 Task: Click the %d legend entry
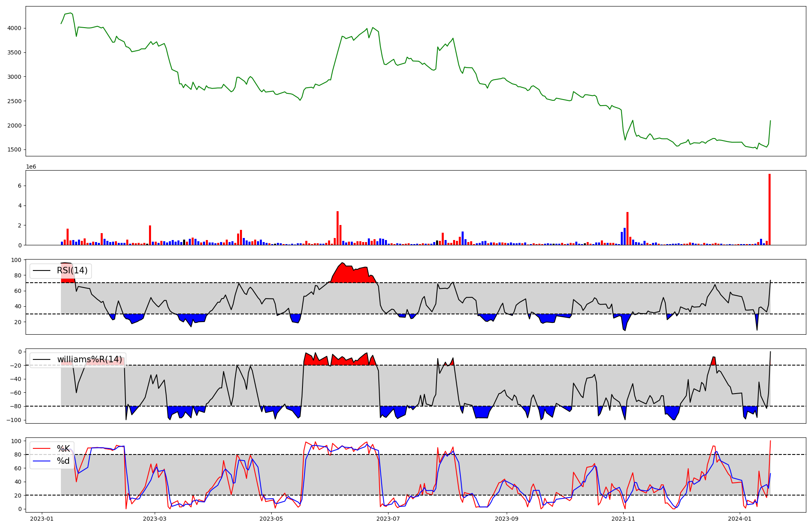(63, 461)
